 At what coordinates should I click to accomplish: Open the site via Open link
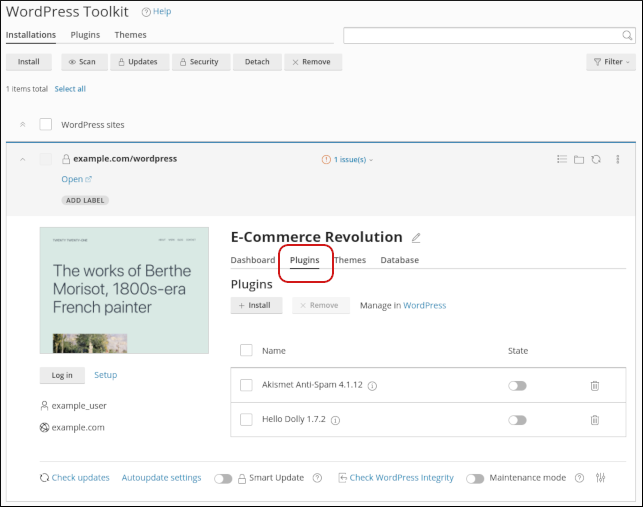(76, 179)
